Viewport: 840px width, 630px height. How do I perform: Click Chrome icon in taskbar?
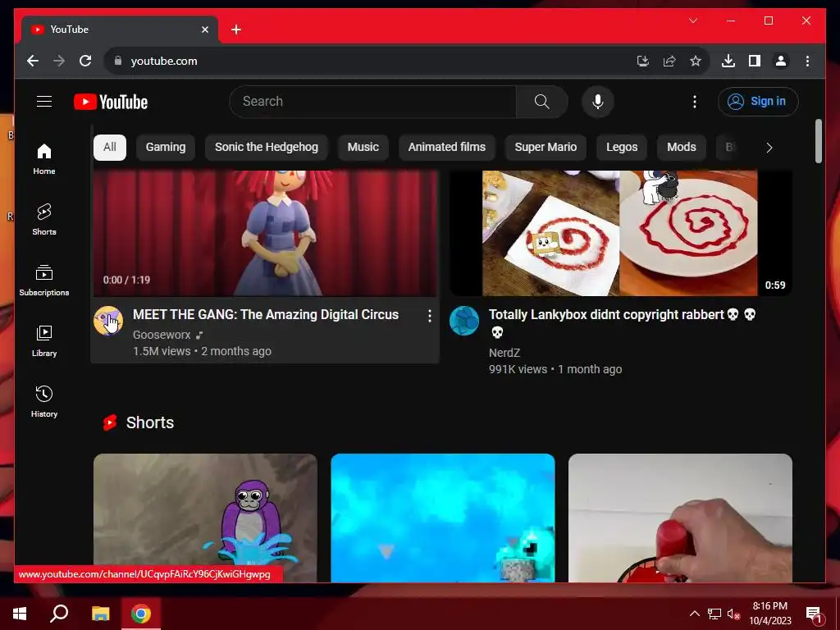click(x=141, y=614)
